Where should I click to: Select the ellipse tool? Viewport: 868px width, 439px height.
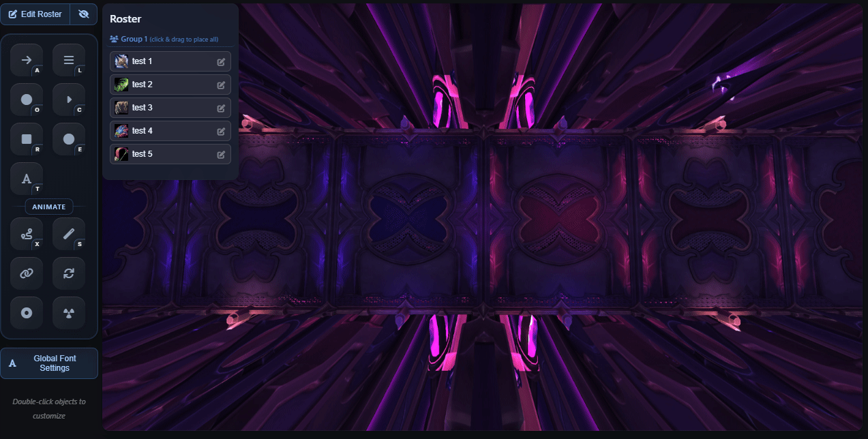tap(69, 139)
